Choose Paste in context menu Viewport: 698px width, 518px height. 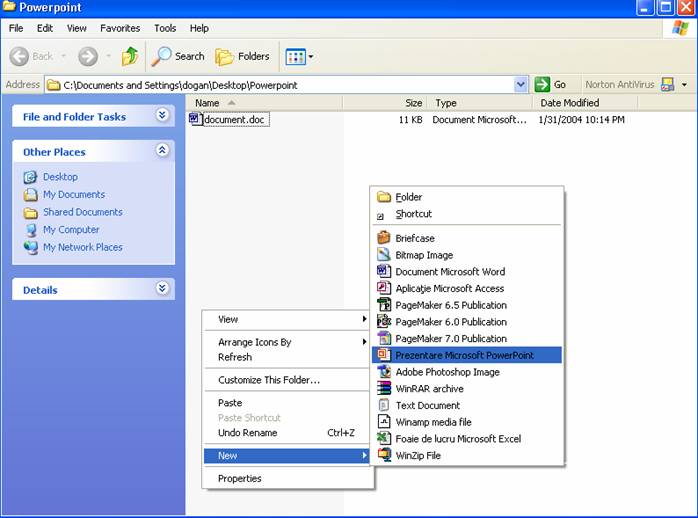tap(287, 403)
